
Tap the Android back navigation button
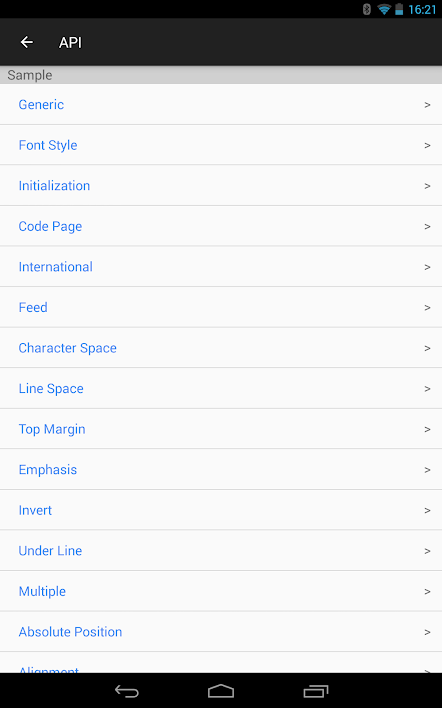click(126, 691)
